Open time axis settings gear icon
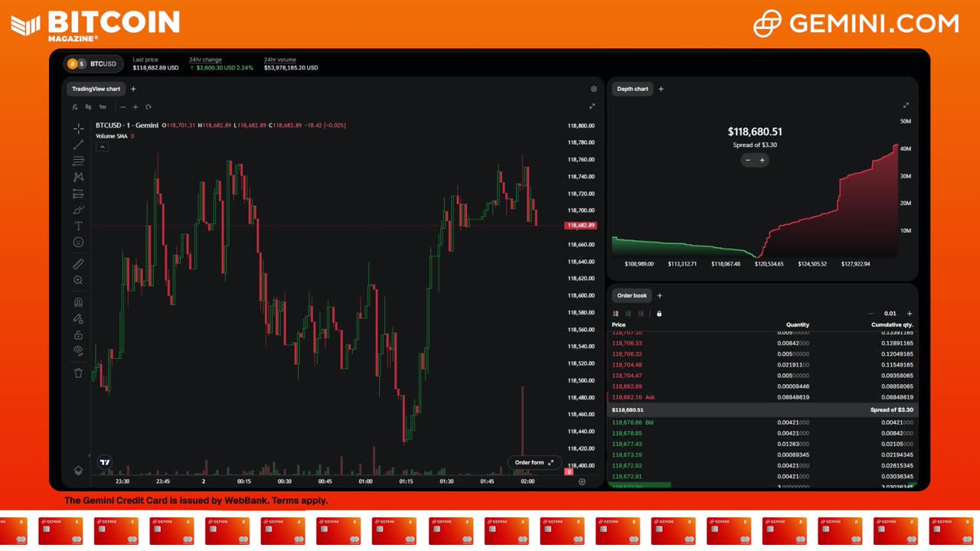 click(x=582, y=481)
